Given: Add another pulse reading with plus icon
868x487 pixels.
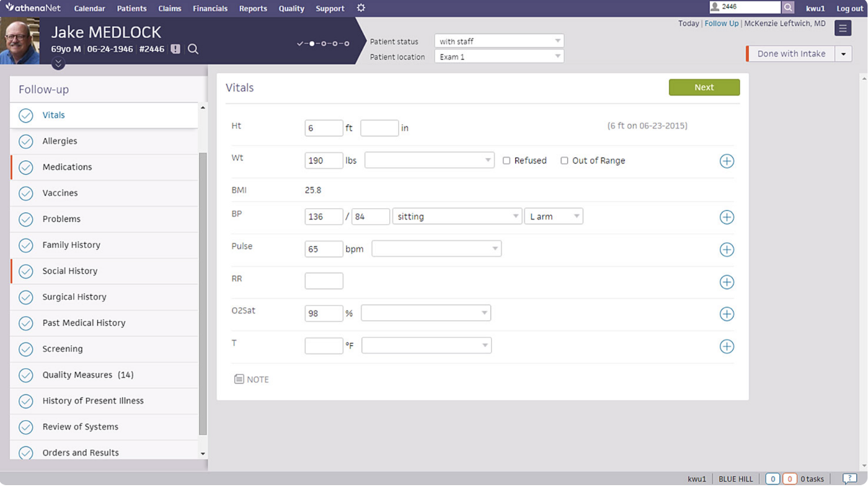Looking at the screenshot, I should pos(727,250).
